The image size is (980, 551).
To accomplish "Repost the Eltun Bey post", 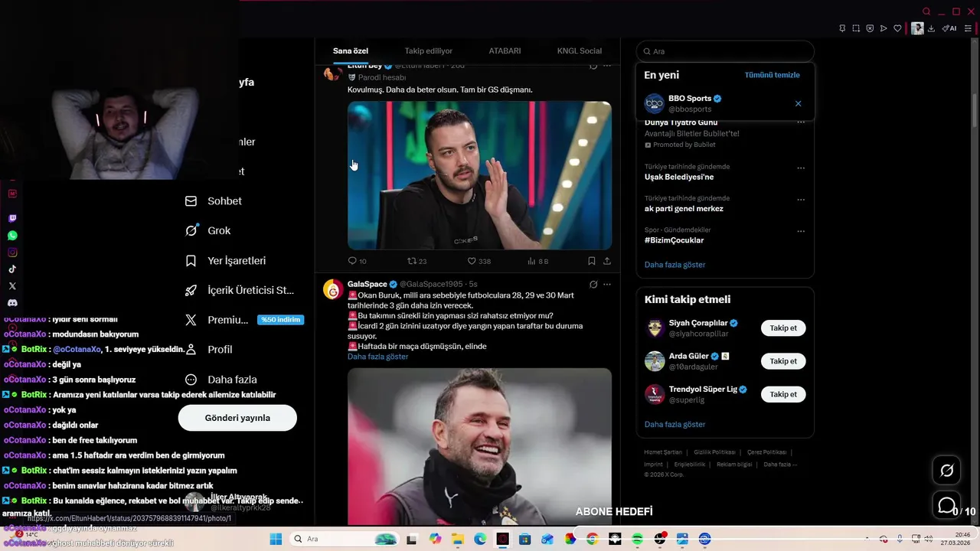I will [x=416, y=261].
